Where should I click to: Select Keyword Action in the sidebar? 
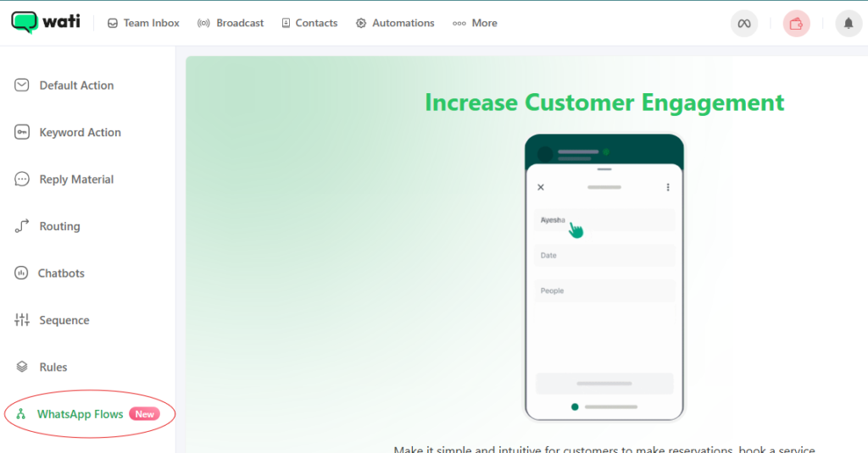(x=68, y=132)
